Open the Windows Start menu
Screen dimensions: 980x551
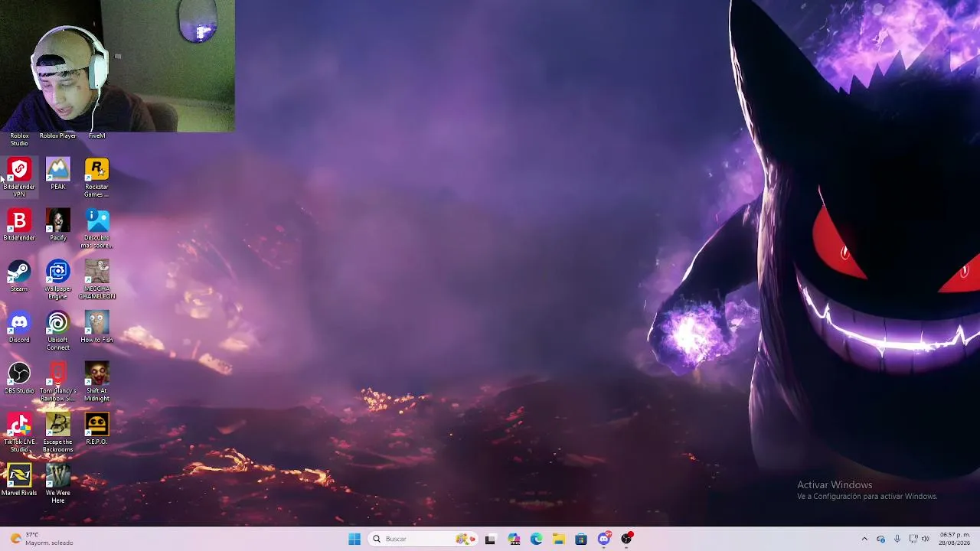[354, 539]
